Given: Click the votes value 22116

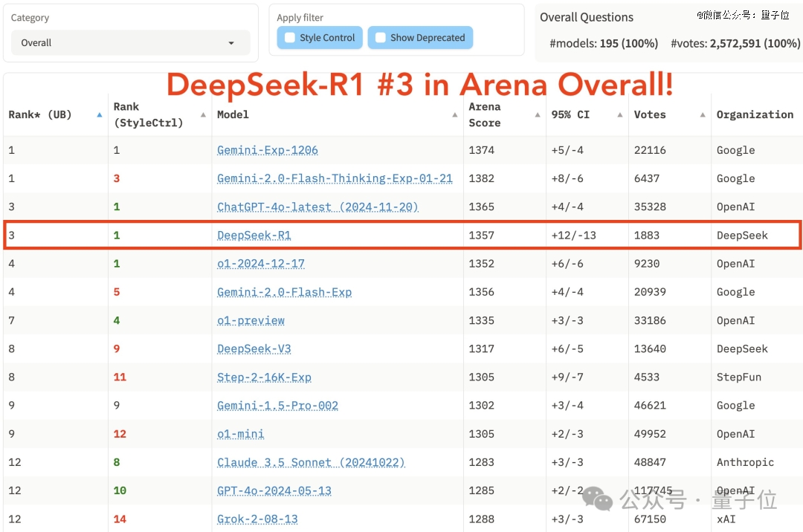Looking at the screenshot, I should 650,150.
